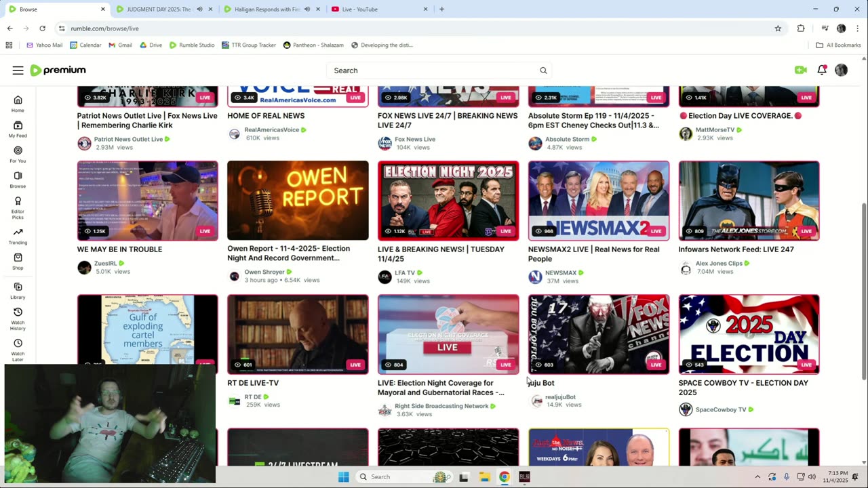This screenshot has height=488, width=868.
Task: Open the Rumble user profile avatar
Action: coord(842,70)
